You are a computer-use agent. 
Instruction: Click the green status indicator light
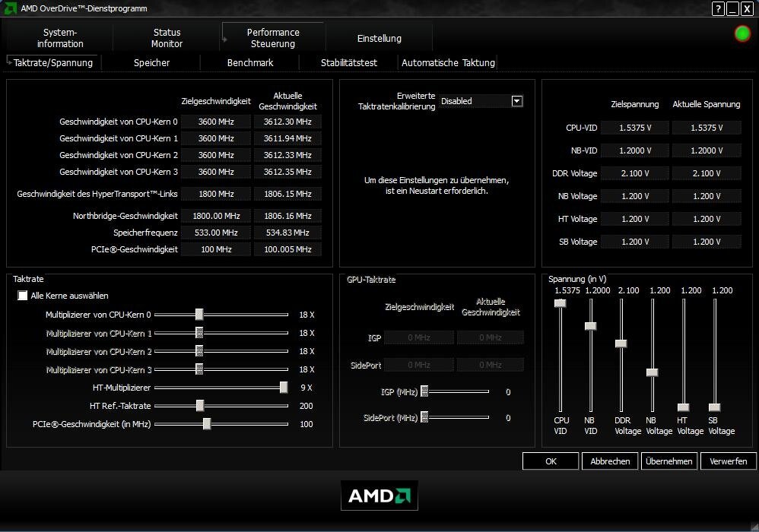[x=742, y=34]
